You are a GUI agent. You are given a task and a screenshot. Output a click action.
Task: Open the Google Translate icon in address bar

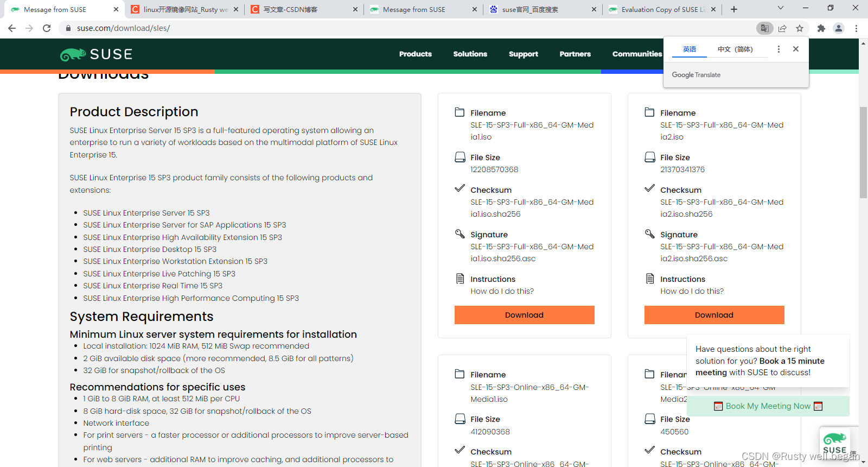click(x=764, y=28)
